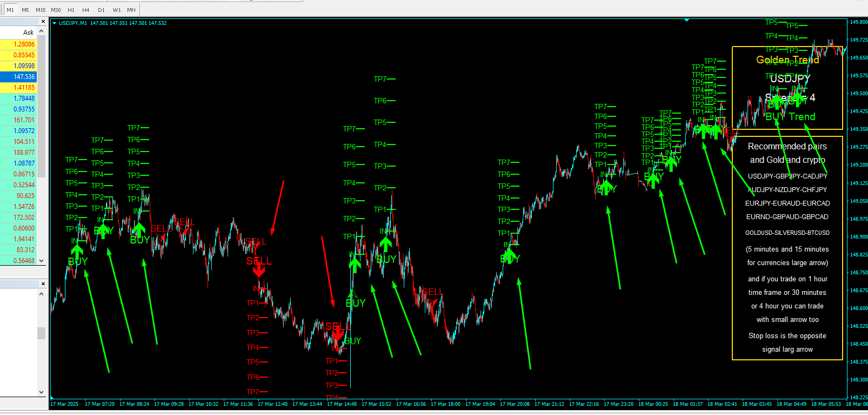Click the EURJPY-EURAUD-EURCAD text label
Image resolution: width=868 pixels, height=415 pixels.
(x=787, y=203)
